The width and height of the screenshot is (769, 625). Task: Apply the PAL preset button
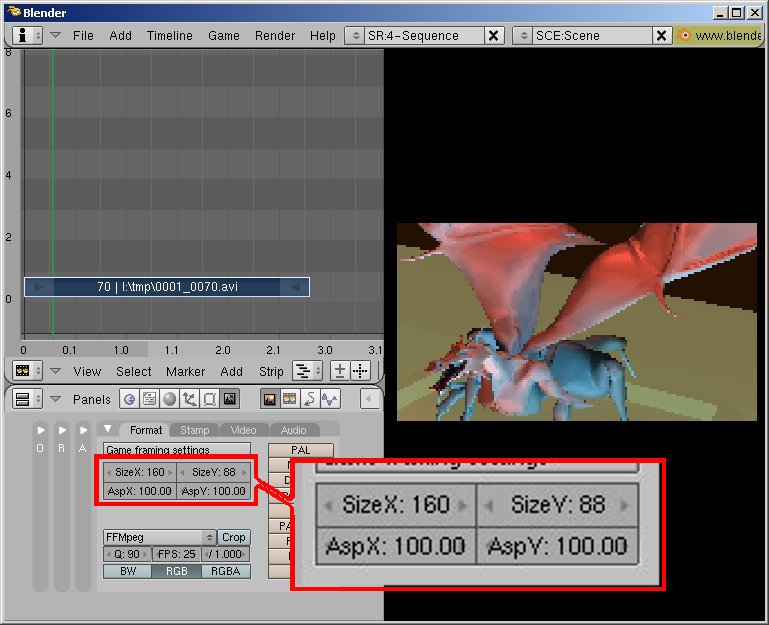(301, 450)
